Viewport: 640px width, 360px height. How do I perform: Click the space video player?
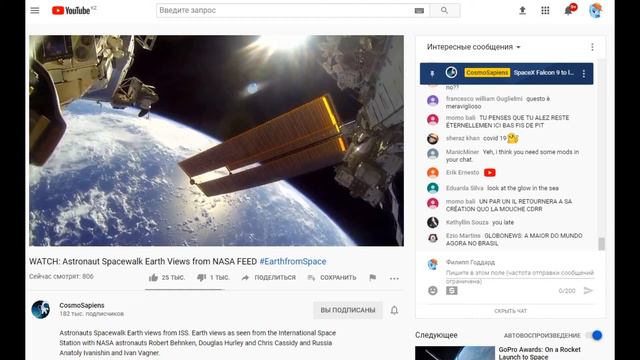pyautogui.click(x=216, y=140)
